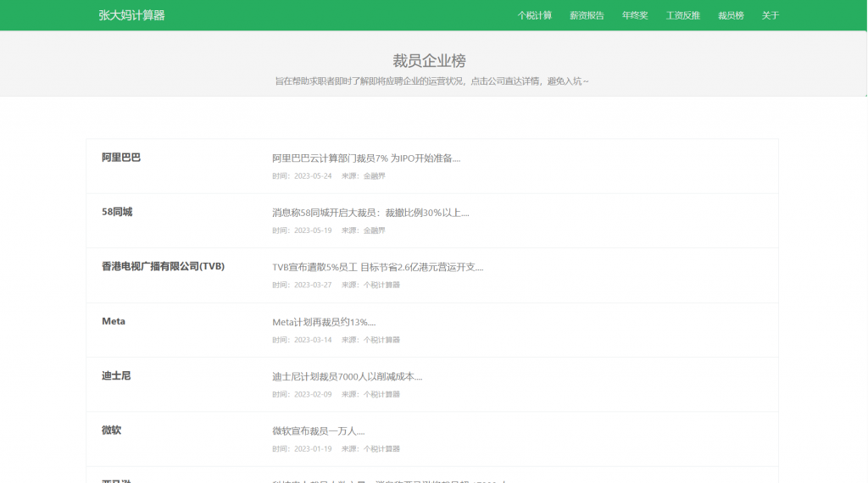The width and height of the screenshot is (868, 483).
Task: Select 年终奖 in the top navigation
Action: point(634,15)
